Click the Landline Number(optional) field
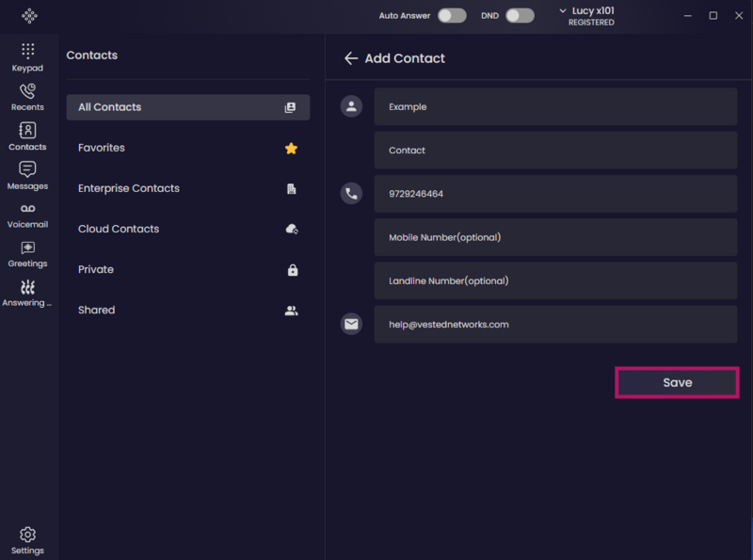 pyautogui.click(x=555, y=281)
